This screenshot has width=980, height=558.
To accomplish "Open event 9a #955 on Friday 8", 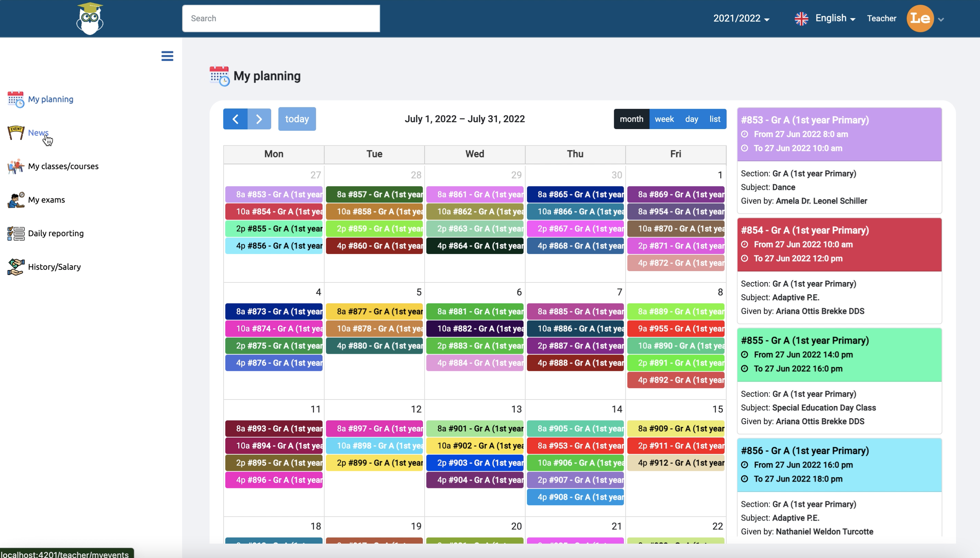I will pos(676,328).
